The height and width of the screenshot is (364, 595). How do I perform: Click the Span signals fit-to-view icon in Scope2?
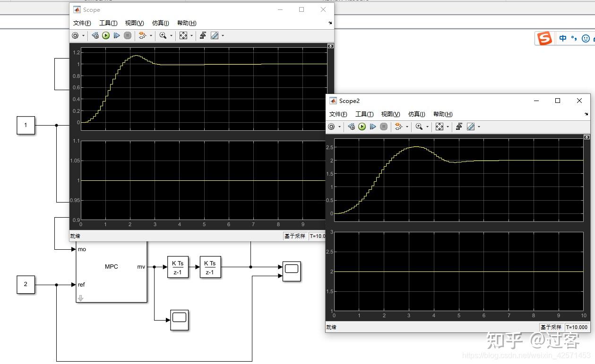(440, 127)
